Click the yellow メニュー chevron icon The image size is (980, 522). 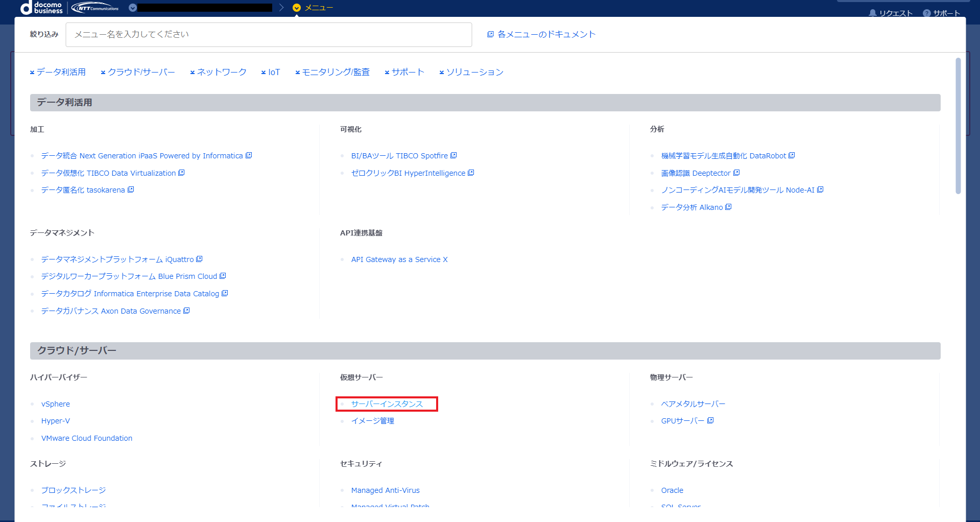click(297, 8)
